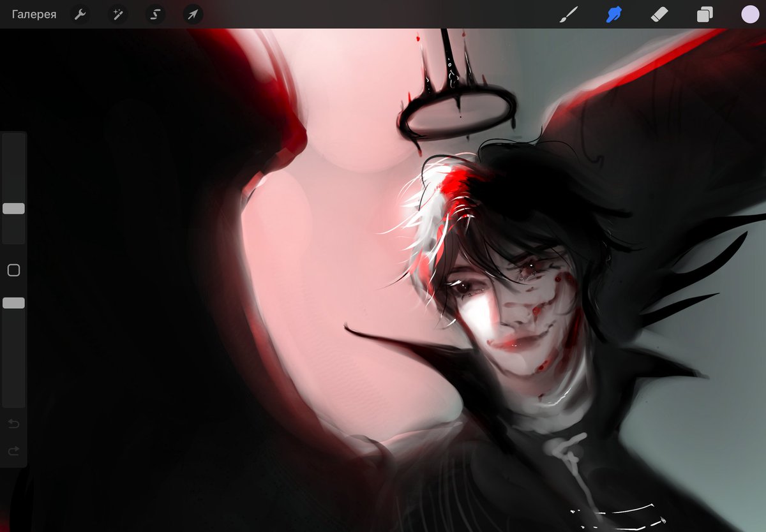Image resolution: width=766 pixels, height=532 pixels.
Task: Activate the Transform arrow tool
Action: [193, 14]
